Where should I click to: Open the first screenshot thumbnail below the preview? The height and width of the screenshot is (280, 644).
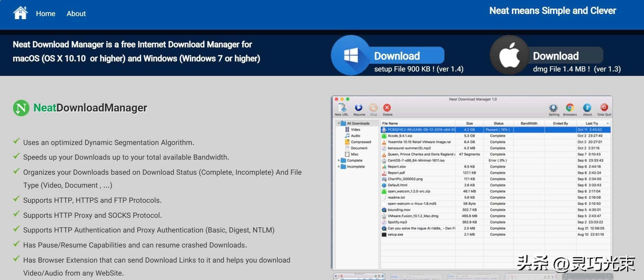tap(359, 277)
